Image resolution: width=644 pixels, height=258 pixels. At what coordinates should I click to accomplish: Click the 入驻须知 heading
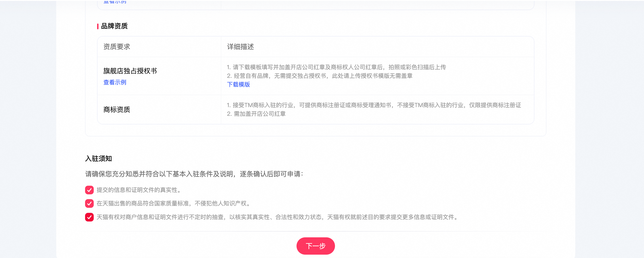[x=99, y=159]
